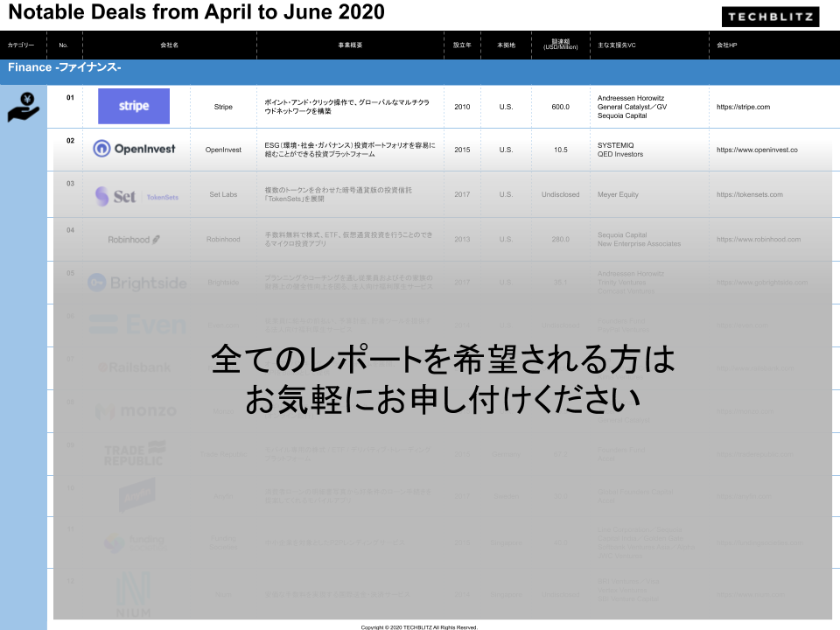Click the Finance hand-with-yen-coin category icon
This screenshot has width=840, height=630.
point(24,107)
